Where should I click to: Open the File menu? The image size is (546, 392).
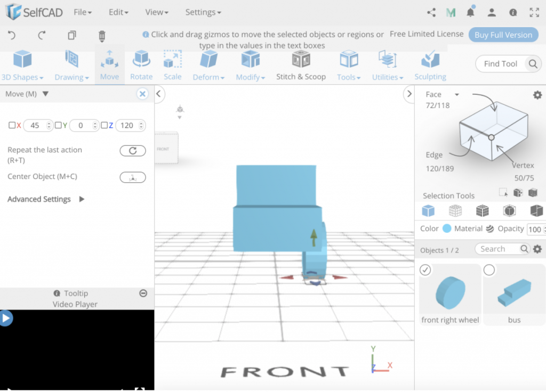[x=82, y=12]
